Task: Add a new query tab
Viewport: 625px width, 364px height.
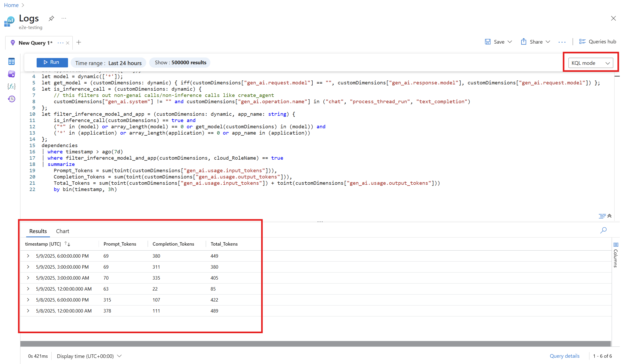Action: click(79, 42)
